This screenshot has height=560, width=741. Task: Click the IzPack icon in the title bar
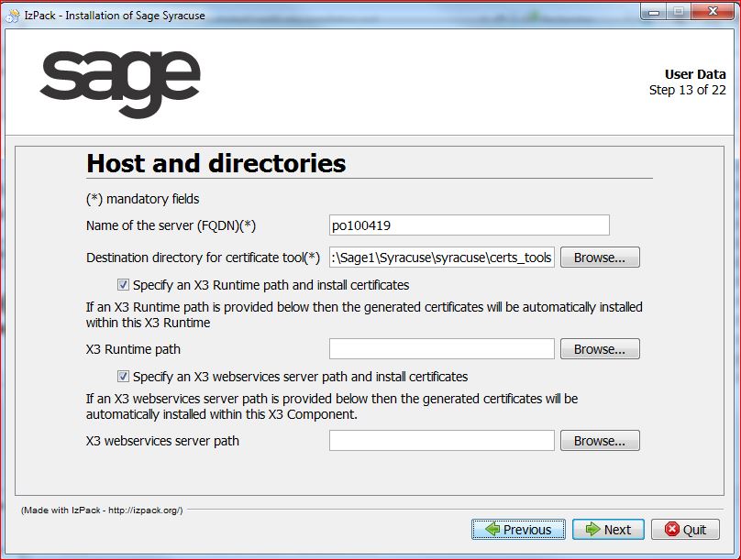pos(11,11)
